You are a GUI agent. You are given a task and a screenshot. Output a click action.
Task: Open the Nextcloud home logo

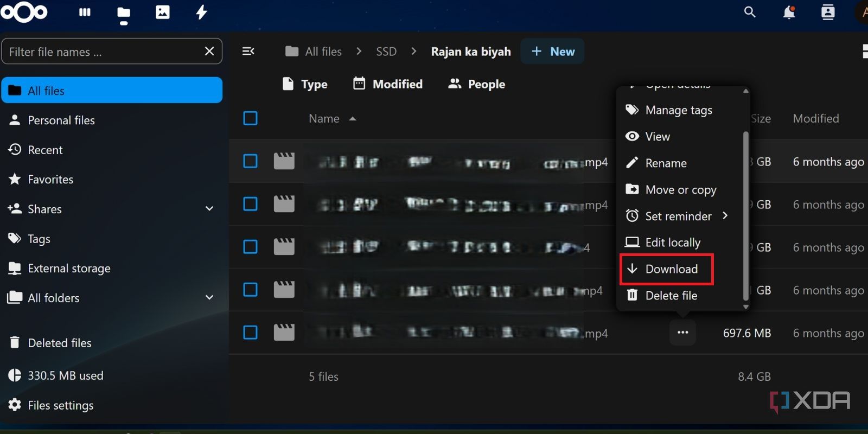24,12
